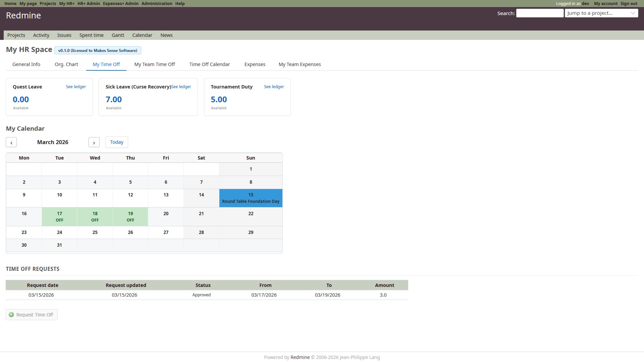Select the My Team Expenses tab
Image resolution: width=644 pixels, height=362 pixels.
click(x=300, y=64)
